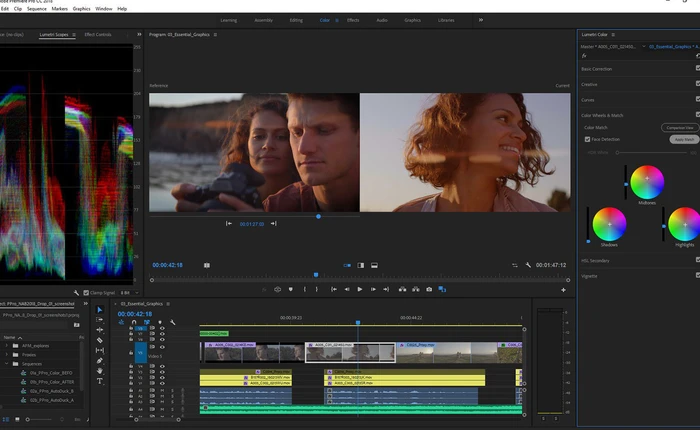This screenshot has height=430, width=700.
Task: Click the Lift button
Action: [402, 289]
